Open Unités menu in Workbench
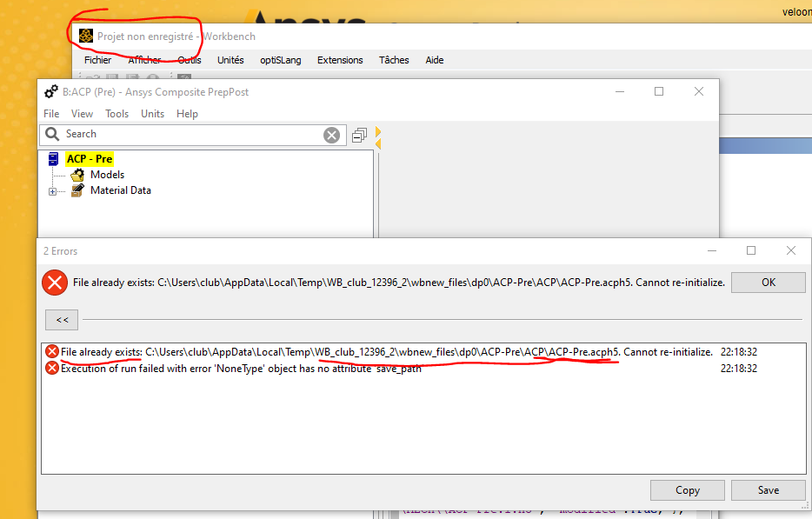812x519 pixels. tap(230, 60)
